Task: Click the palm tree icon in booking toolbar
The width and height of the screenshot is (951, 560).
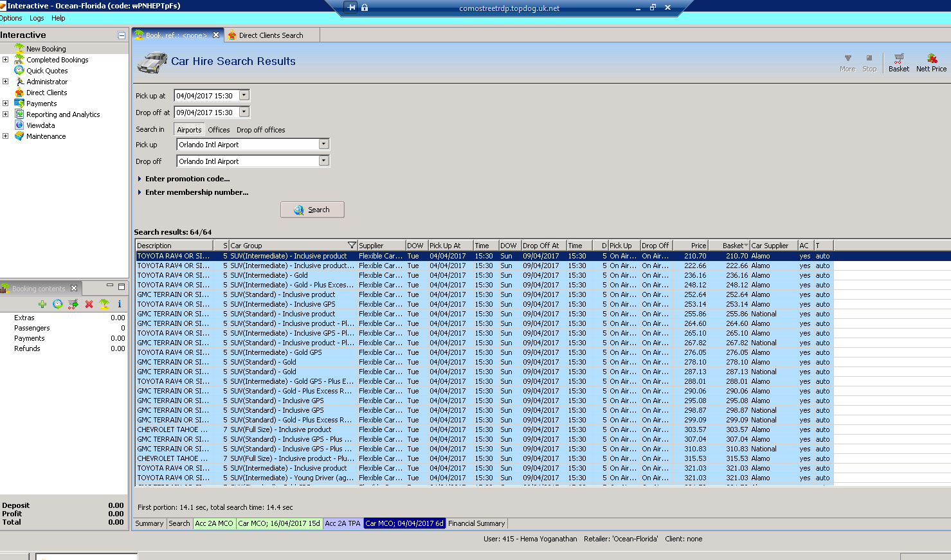Action: point(104,304)
